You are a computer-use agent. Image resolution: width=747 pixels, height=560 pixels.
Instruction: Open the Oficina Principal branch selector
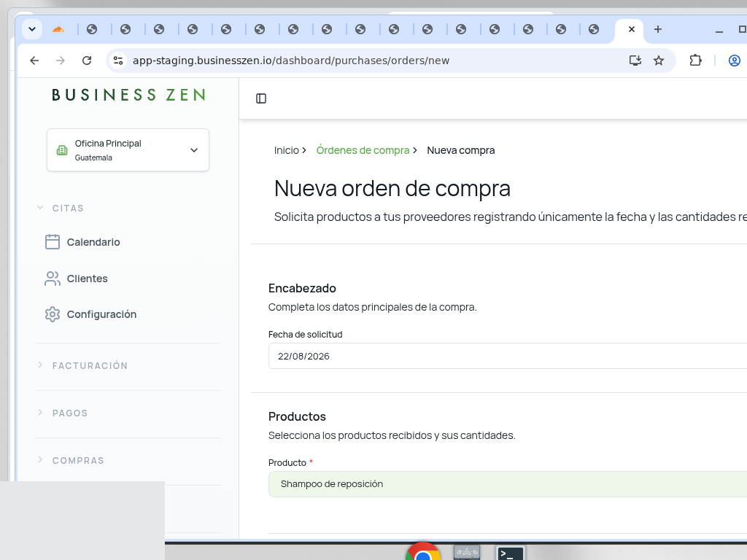pyautogui.click(x=128, y=150)
